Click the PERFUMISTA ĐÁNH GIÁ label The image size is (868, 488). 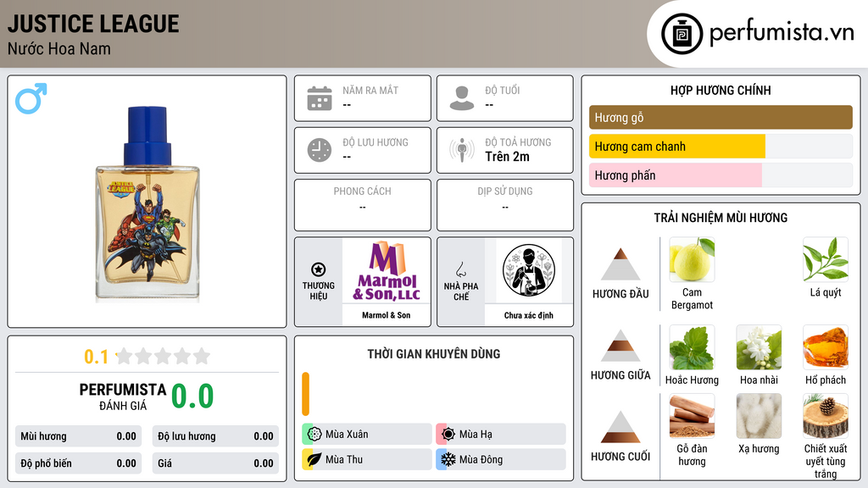[x=123, y=396]
